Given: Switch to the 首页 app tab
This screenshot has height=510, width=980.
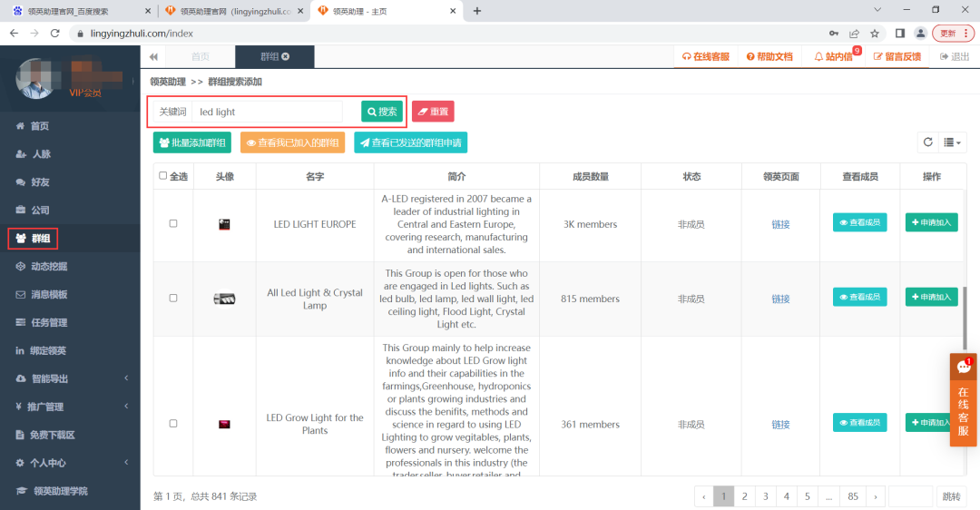Looking at the screenshot, I should 200,56.
